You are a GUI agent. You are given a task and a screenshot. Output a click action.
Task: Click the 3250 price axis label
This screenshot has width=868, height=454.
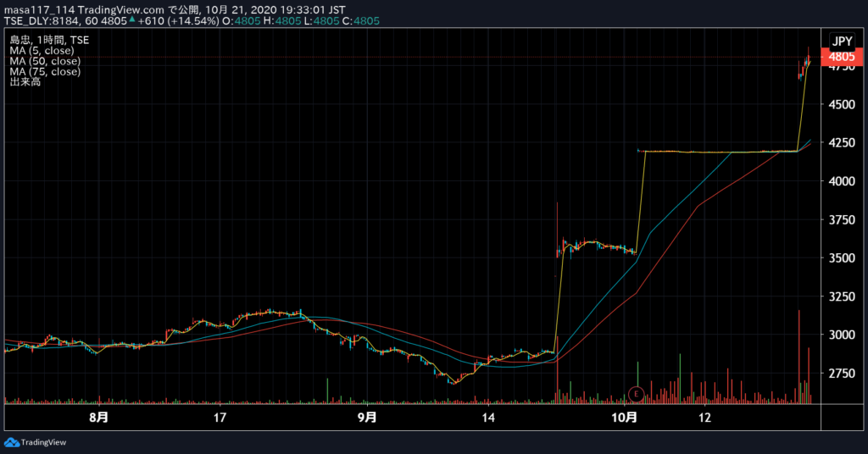click(x=842, y=296)
